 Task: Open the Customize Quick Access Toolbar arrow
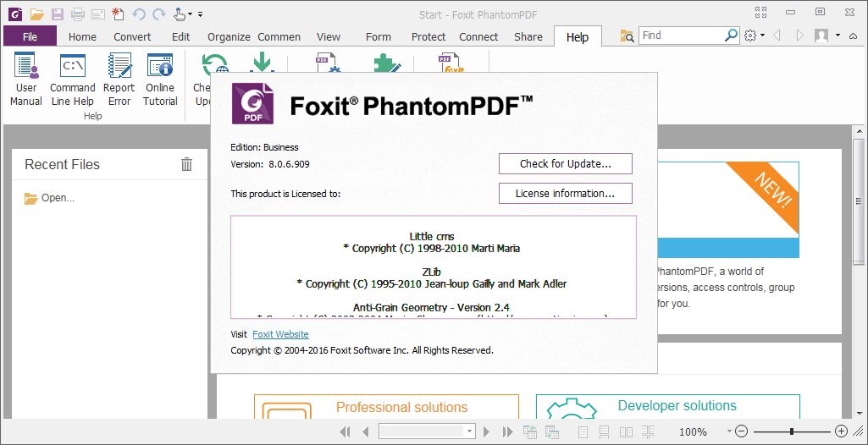point(201,14)
